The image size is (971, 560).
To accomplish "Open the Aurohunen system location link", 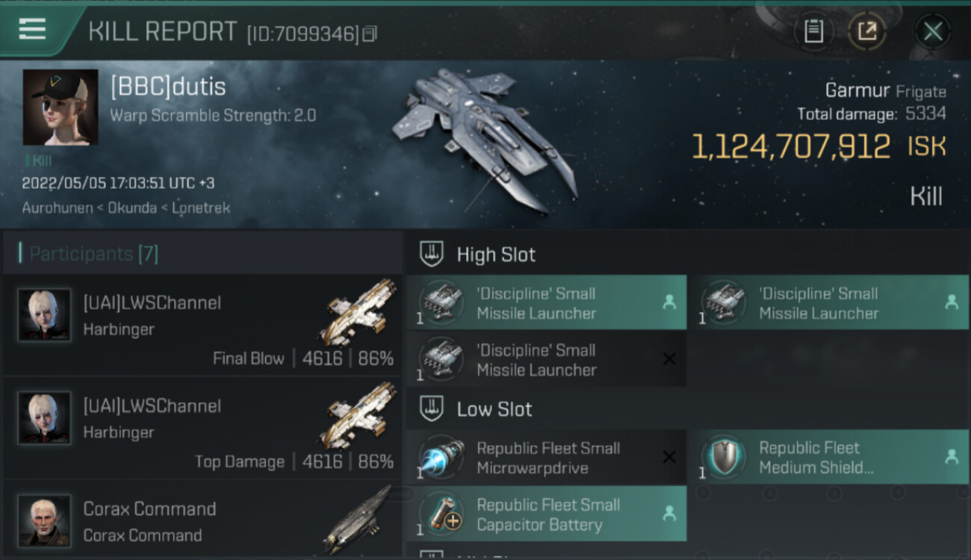I will tap(54, 208).
